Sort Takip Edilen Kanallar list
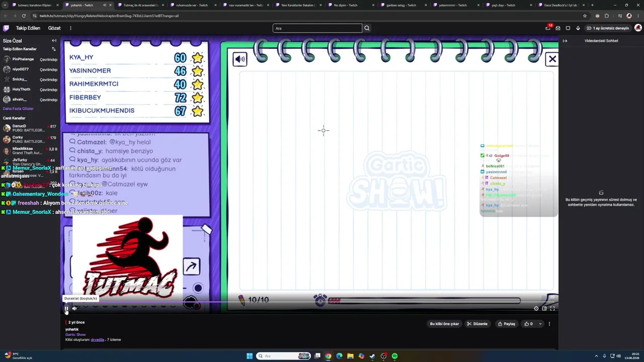This screenshot has height=362, width=644. click(54, 49)
